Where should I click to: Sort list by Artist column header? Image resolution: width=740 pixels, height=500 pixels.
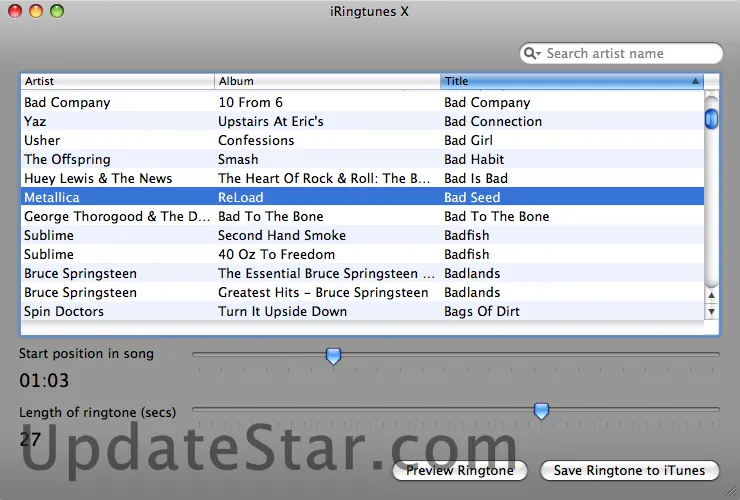pyautogui.click(x=117, y=81)
